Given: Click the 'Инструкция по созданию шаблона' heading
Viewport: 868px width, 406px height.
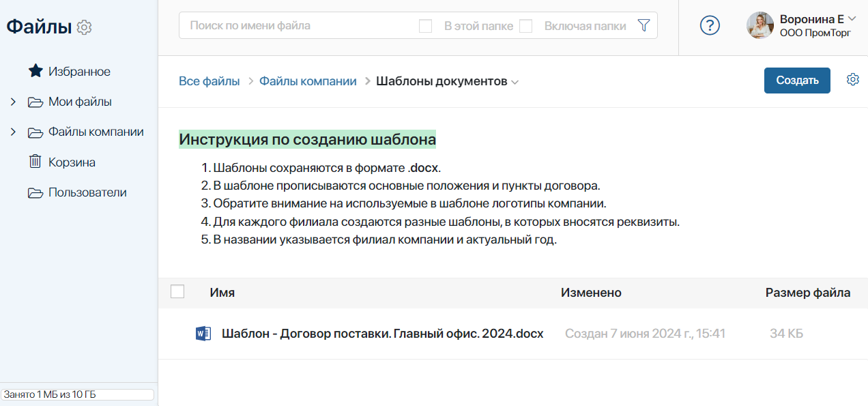Looking at the screenshot, I should click(307, 139).
